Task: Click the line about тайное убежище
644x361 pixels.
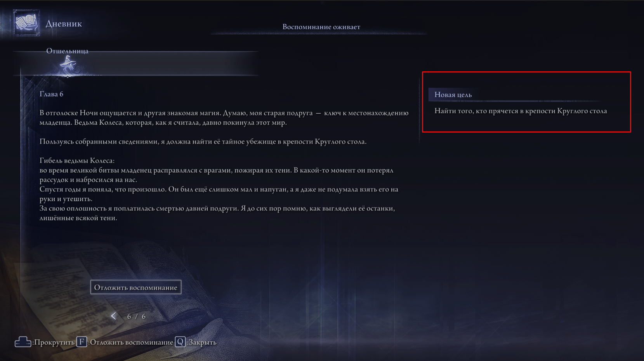Action: click(203, 142)
